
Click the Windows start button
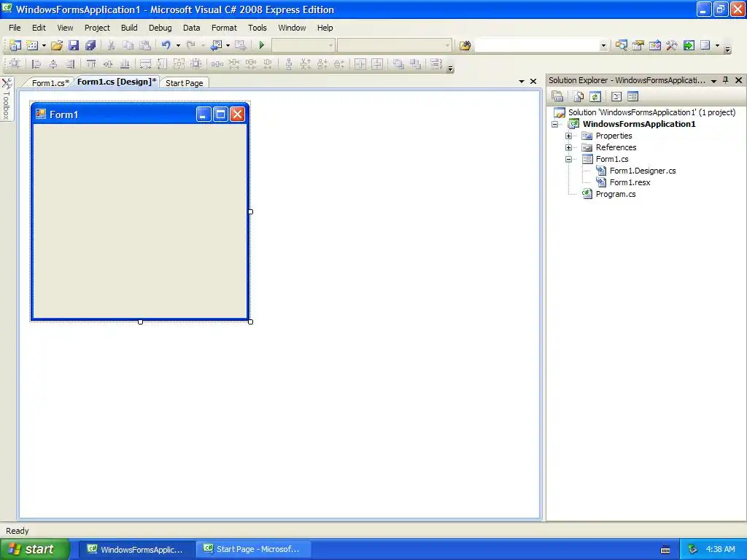[34, 549]
